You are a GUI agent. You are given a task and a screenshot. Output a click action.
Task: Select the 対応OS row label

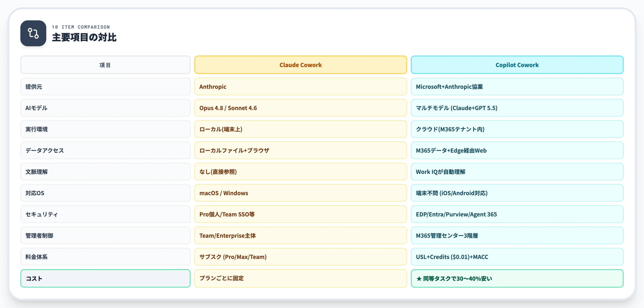click(105, 193)
